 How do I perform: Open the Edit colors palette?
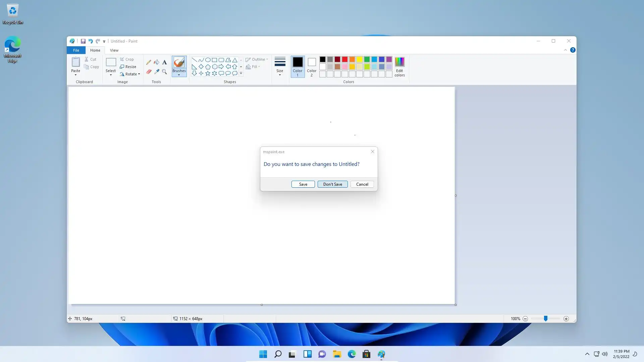click(x=399, y=67)
